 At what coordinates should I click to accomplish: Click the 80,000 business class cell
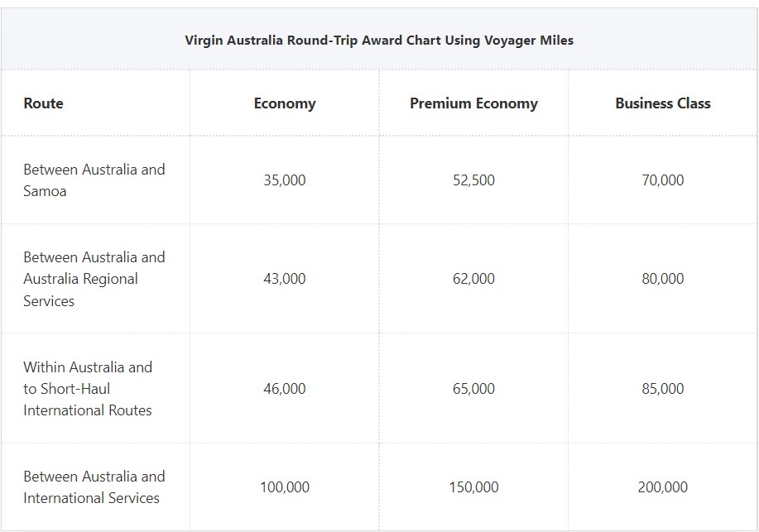click(x=663, y=279)
